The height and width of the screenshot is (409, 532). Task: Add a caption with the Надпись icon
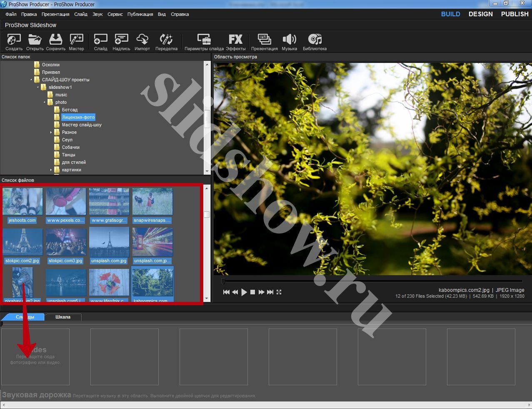[121, 40]
